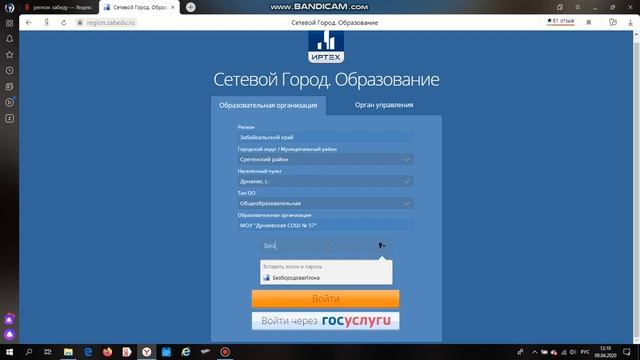Click the volume icon in the system tray
Viewport: 640px width, 360px height.
(x=573, y=352)
